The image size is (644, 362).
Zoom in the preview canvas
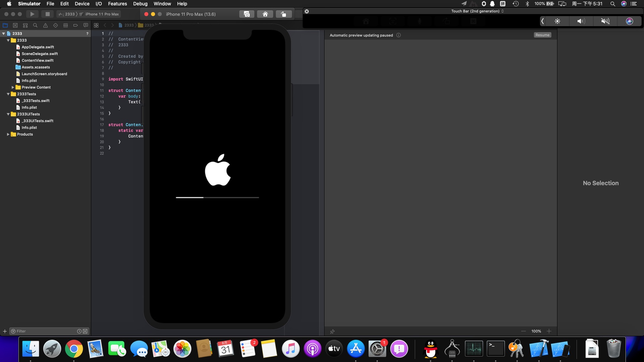click(x=549, y=331)
